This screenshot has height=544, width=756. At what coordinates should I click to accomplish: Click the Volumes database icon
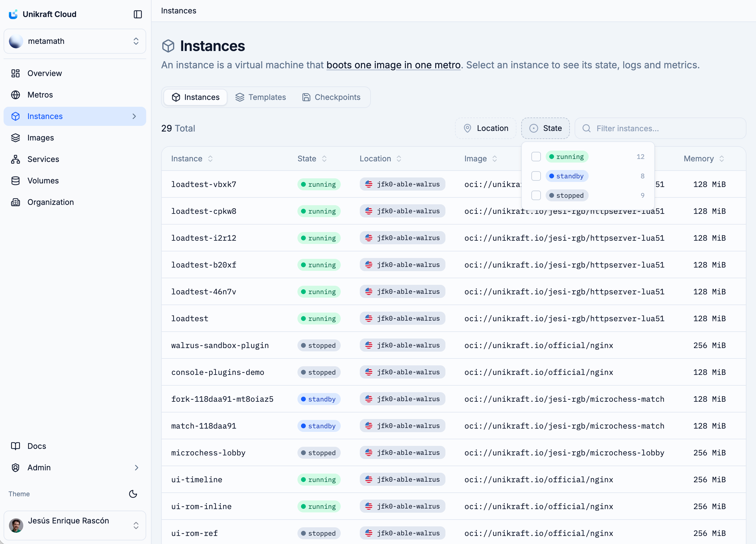pyautogui.click(x=16, y=180)
